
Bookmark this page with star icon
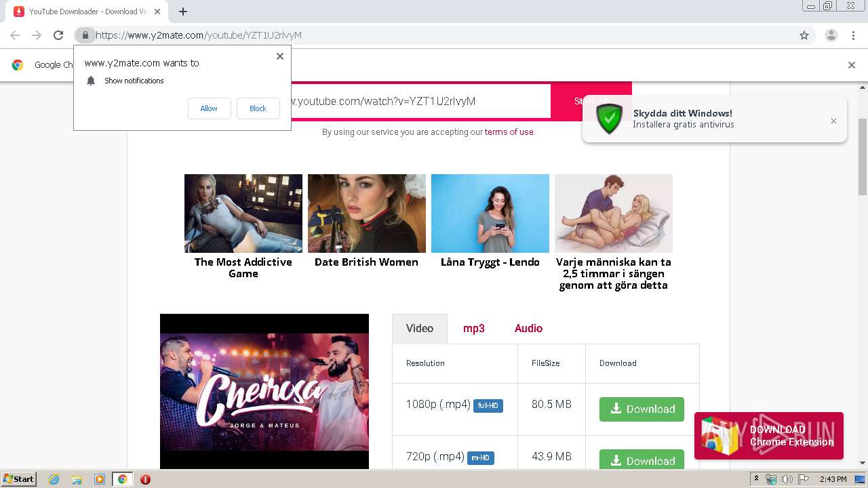click(804, 35)
